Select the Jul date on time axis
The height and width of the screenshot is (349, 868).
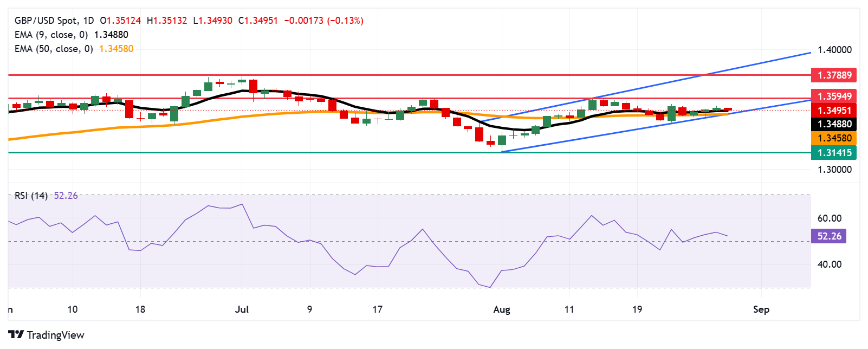coord(242,309)
